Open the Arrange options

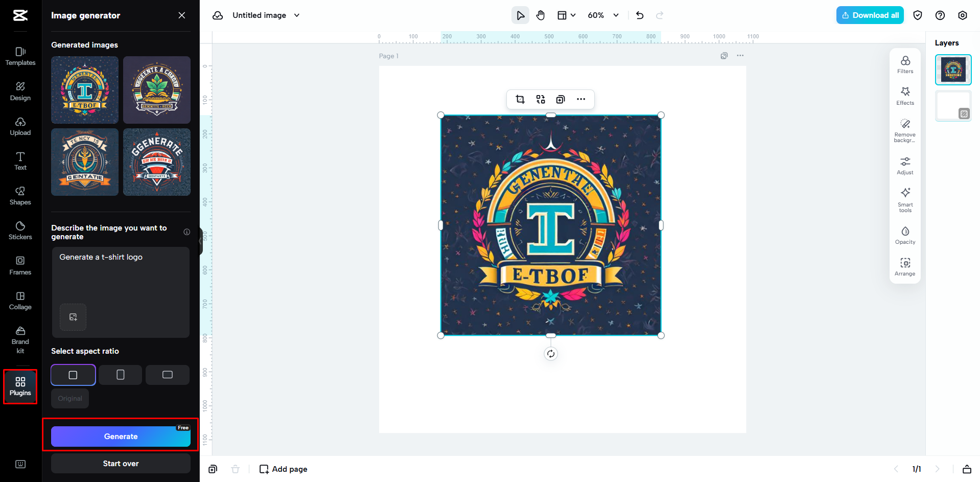[904, 266]
